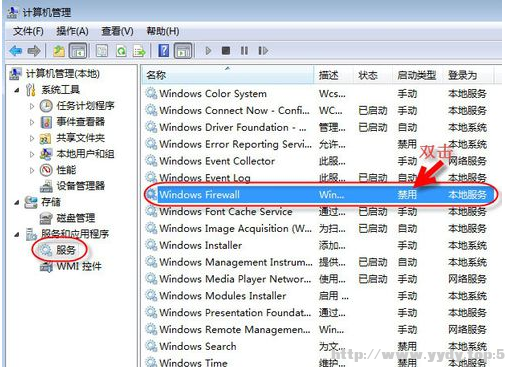Select Windows Connect Now service row
The image size is (516, 367).
319,110
